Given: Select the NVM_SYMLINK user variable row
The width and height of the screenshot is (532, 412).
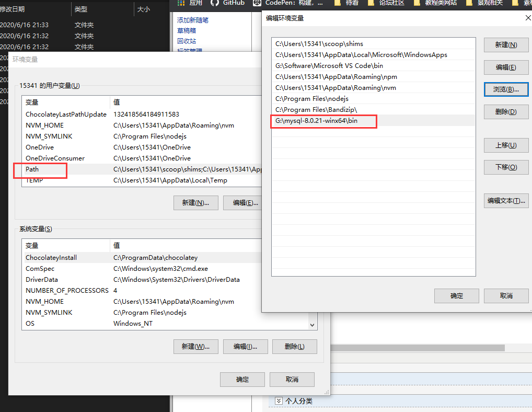Looking at the screenshot, I should (x=143, y=136).
